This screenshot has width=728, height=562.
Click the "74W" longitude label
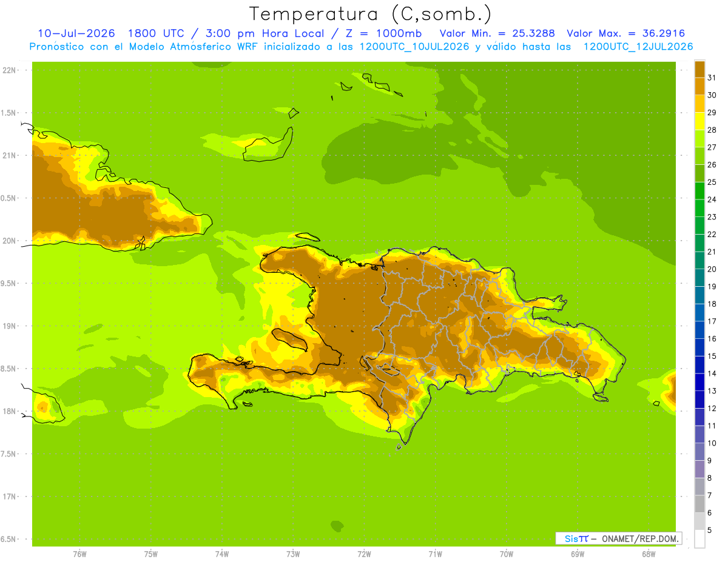(222, 554)
